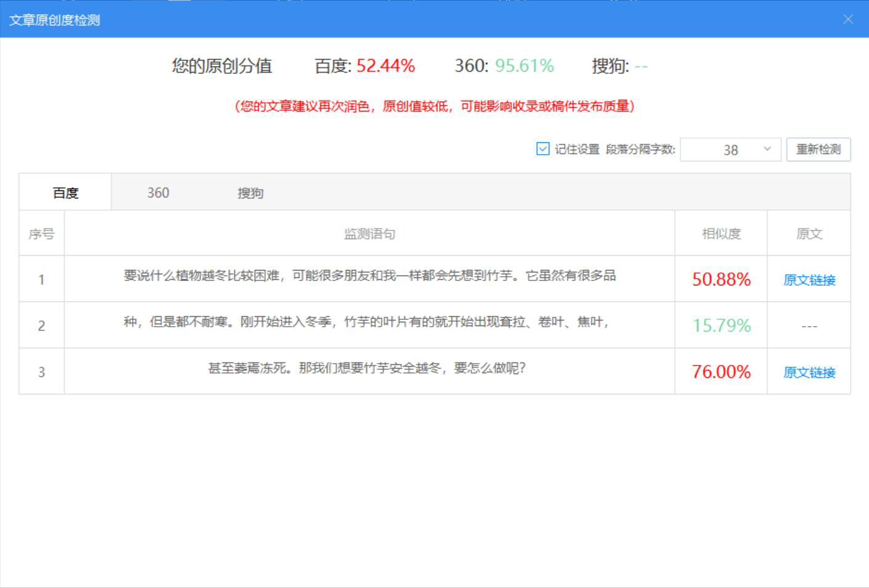The height and width of the screenshot is (588, 869).
Task: Click the 重新检测 button to re-run detection
Action: pyautogui.click(x=818, y=149)
